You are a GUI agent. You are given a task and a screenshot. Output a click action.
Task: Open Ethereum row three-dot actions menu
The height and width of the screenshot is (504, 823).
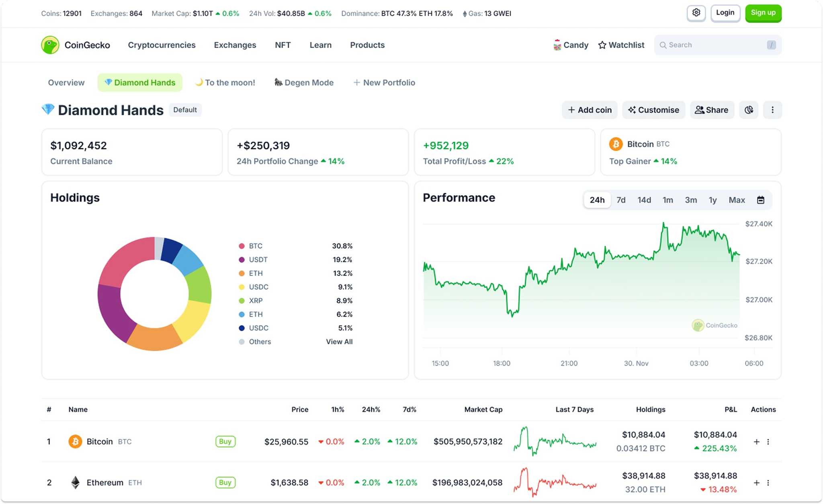click(x=768, y=483)
